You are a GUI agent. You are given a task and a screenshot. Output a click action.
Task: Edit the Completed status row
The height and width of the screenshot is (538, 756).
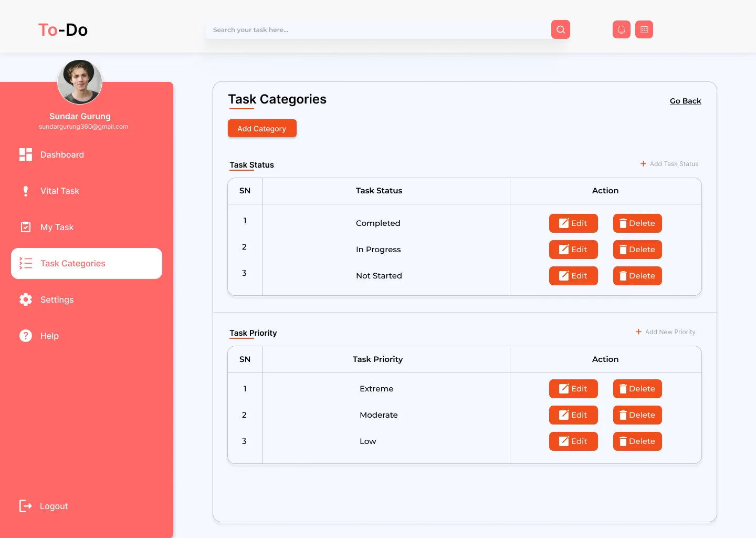[573, 223]
